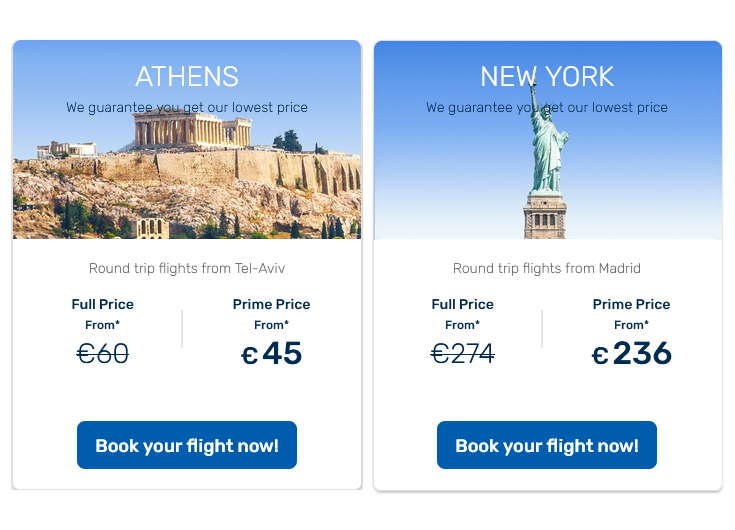Click 'Round trip flights from Tel-Aviv' text
The image size is (735, 530).
(x=187, y=269)
